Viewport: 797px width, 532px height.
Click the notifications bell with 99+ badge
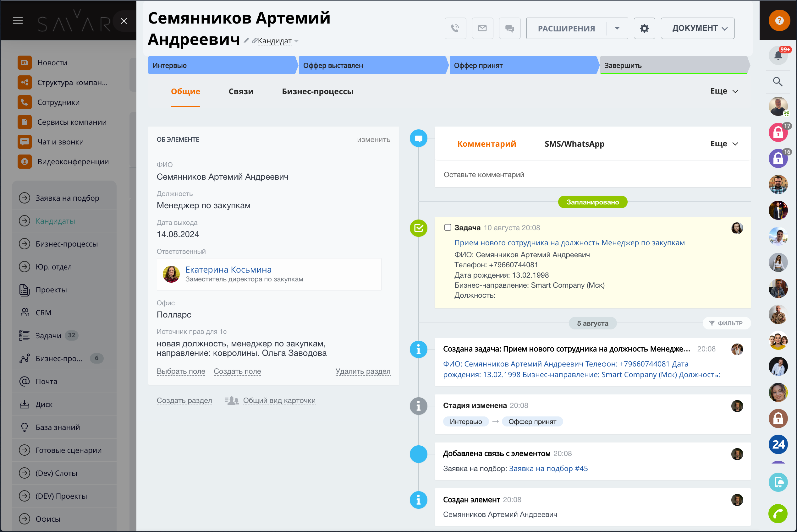click(x=778, y=55)
